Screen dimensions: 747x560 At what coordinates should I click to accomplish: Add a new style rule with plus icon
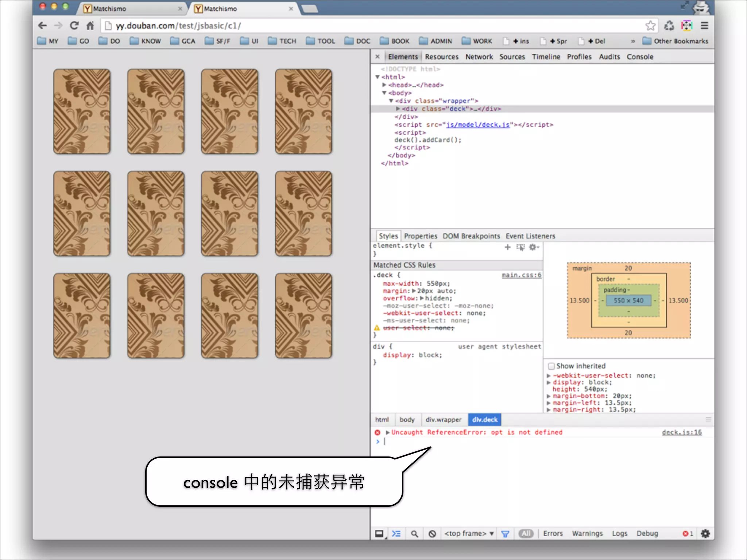(x=507, y=247)
